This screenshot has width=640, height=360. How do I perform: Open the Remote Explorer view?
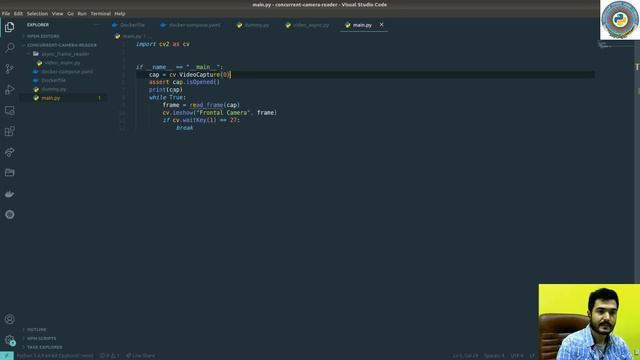[9, 110]
